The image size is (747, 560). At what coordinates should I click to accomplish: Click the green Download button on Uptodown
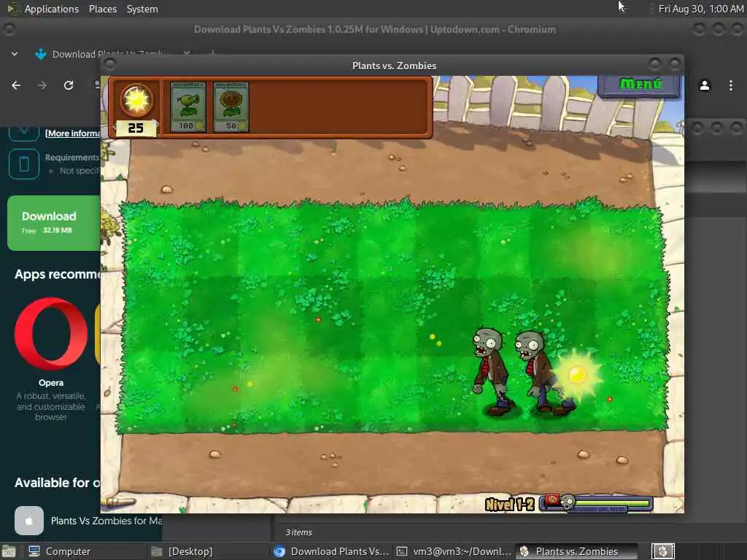[54, 222]
